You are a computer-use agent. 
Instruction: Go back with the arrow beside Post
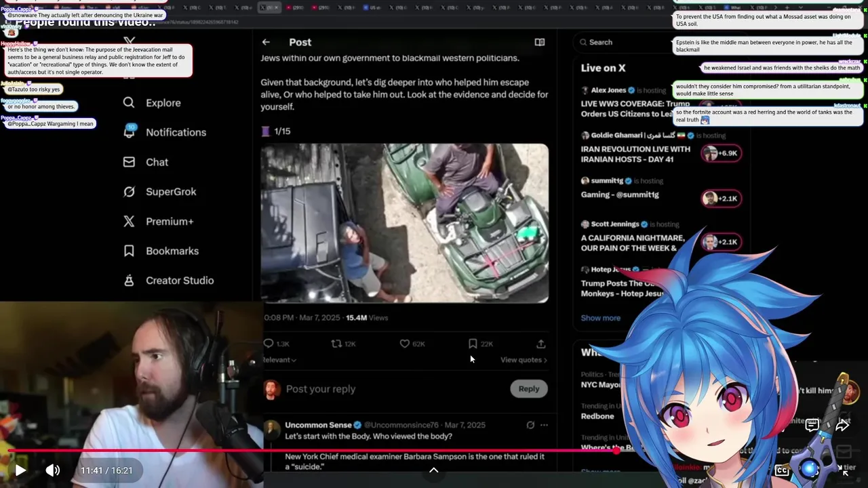[x=266, y=42]
